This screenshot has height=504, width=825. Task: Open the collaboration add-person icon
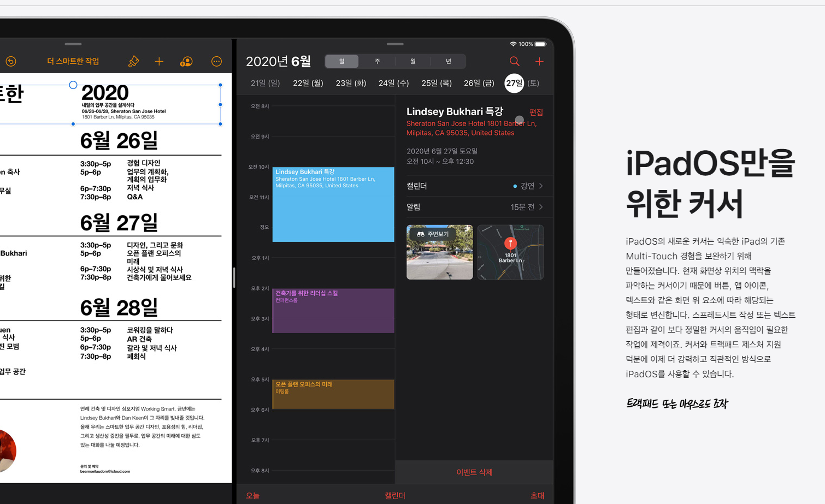point(186,62)
